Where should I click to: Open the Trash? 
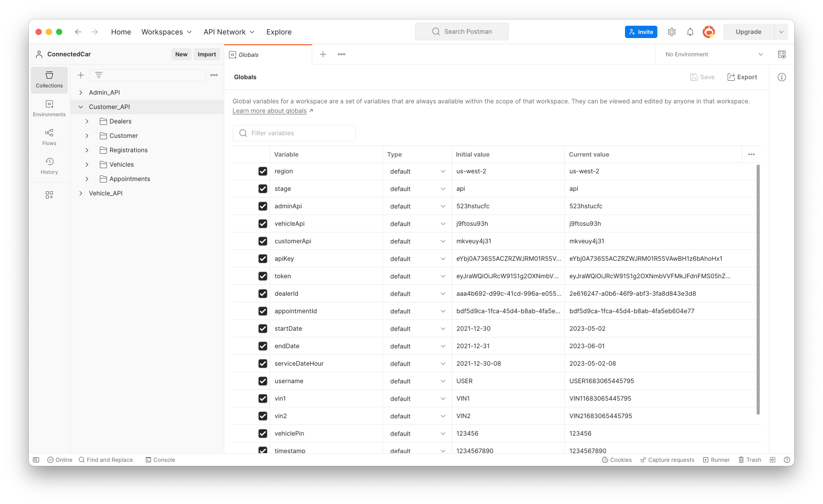[x=749, y=460]
